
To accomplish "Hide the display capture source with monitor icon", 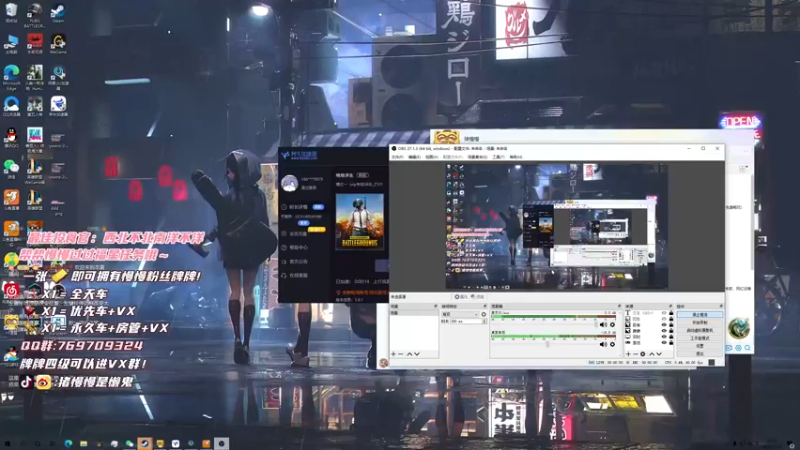I will click(664, 337).
